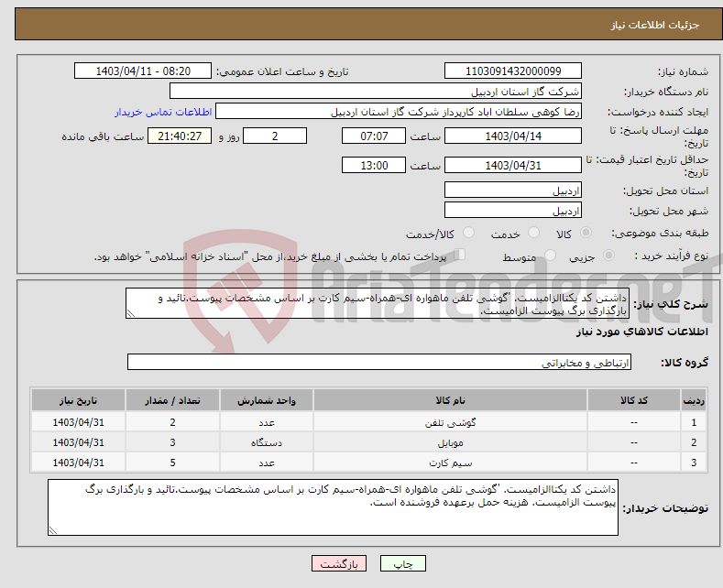Click the delivery province field اردبیل
Image resolution: width=723 pixels, height=588 pixels.
pos(513,190)
